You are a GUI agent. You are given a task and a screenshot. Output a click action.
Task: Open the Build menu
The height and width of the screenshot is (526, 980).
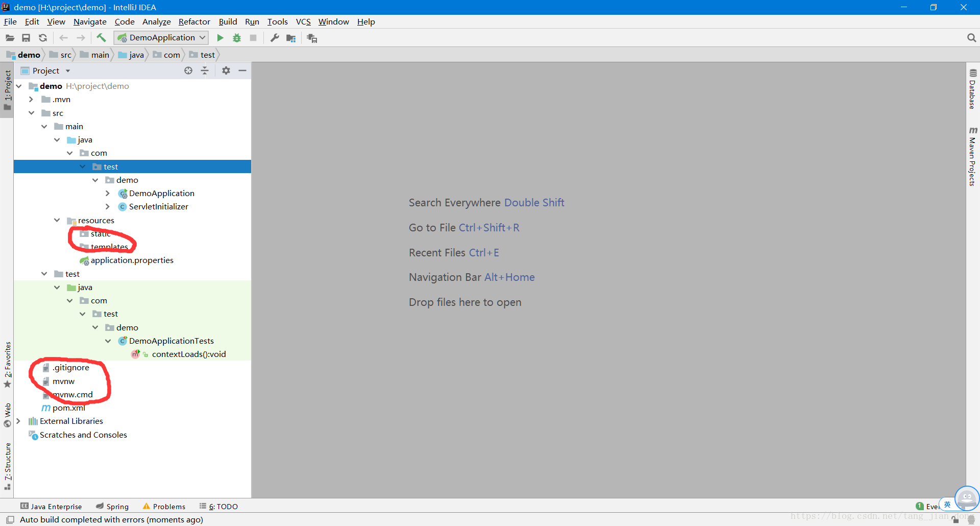[228, 21]
